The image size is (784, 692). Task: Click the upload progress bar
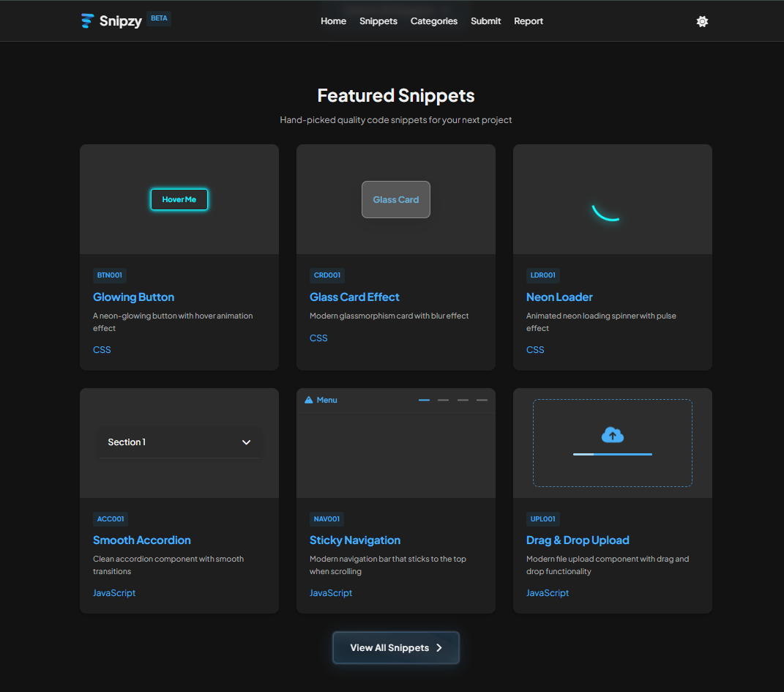pos(613,455)
